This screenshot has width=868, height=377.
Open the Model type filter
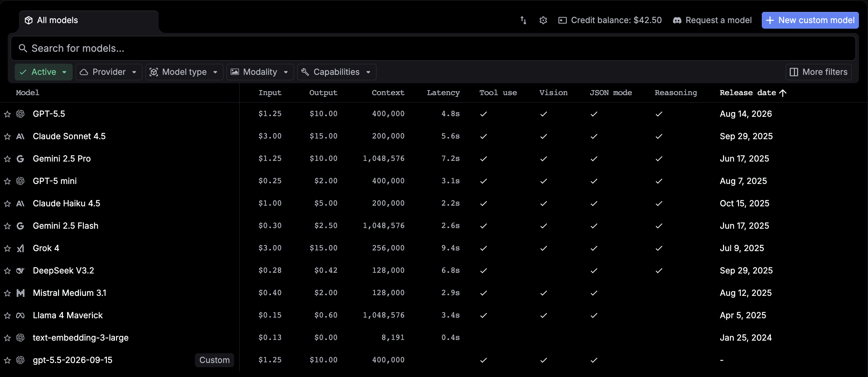[184, 72]
